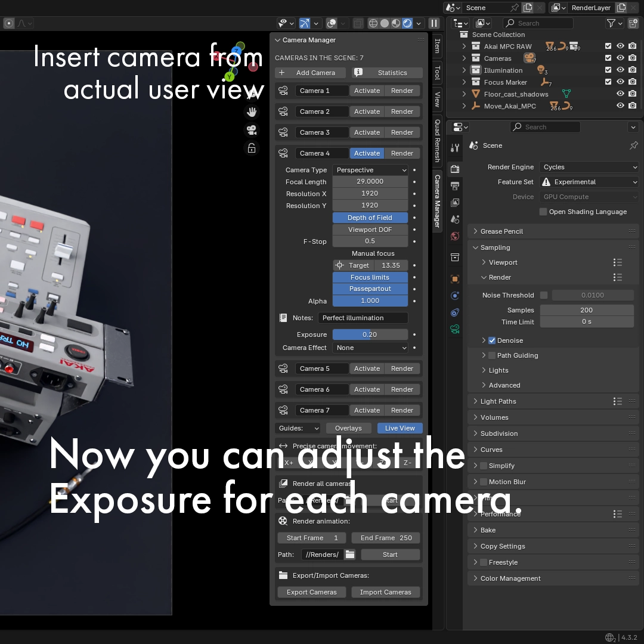This screenshot has height=644, width=644.
Task: Click the Exposure slider for Camera 4
Action: (370, 335)
